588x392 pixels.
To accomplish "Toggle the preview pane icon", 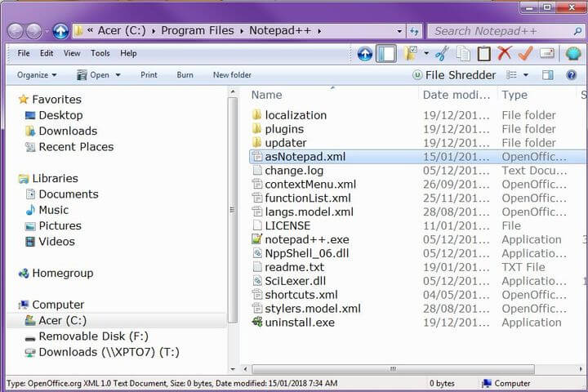I will tap(547, 75).
